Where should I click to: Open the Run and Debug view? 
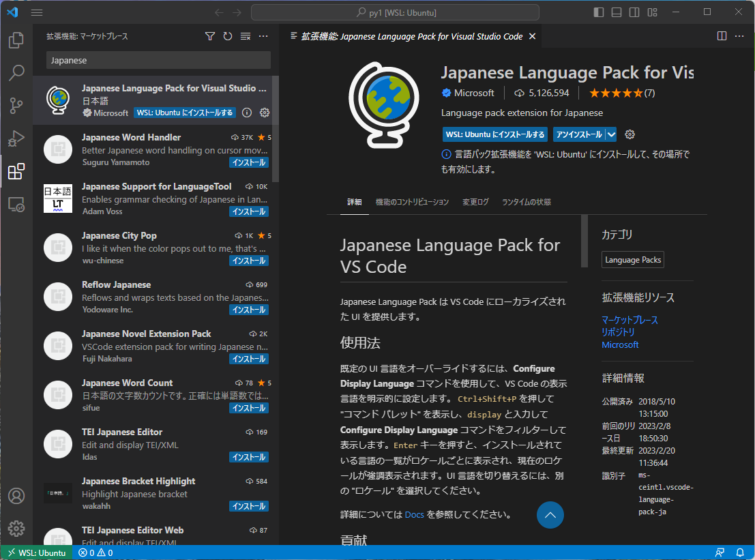[16, 138]
